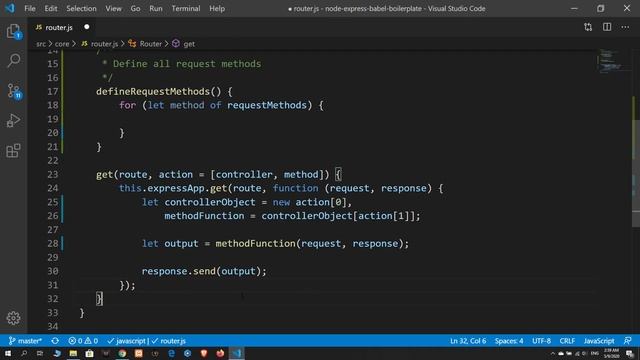Image resolution: width=640 pixels, height=360 pixels.
Task: Select the router.js editor tab
Action: coord(61,27)
